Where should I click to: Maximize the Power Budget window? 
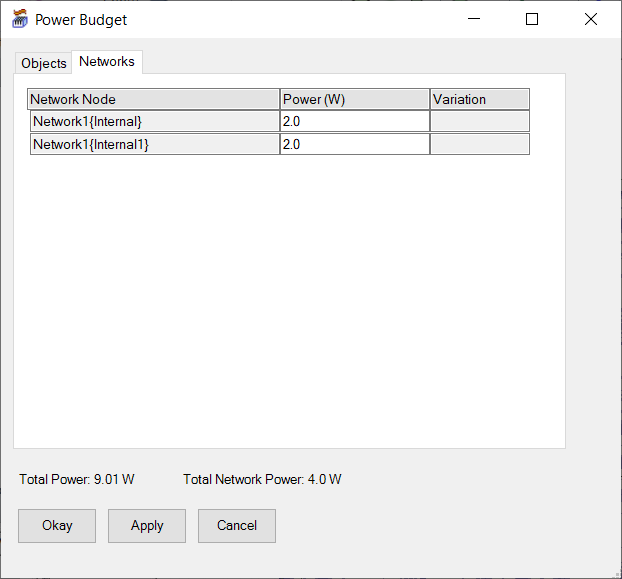[x=532, y=19]
